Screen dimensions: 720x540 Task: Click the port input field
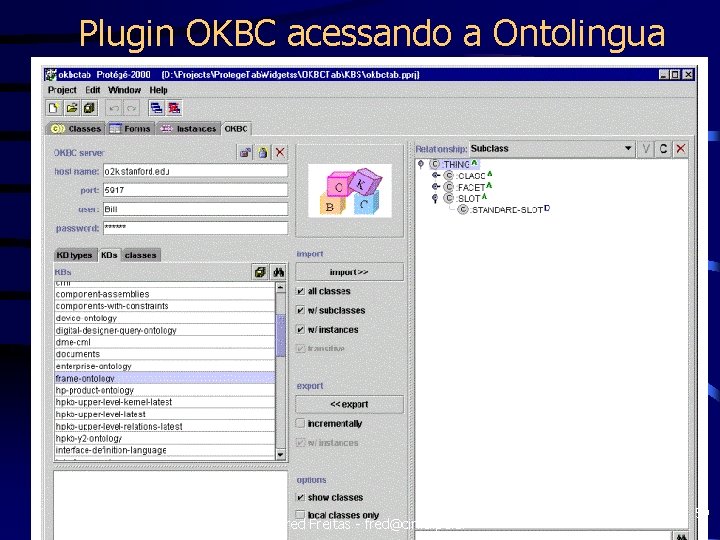pyautogui.click(x=195, y=190)
